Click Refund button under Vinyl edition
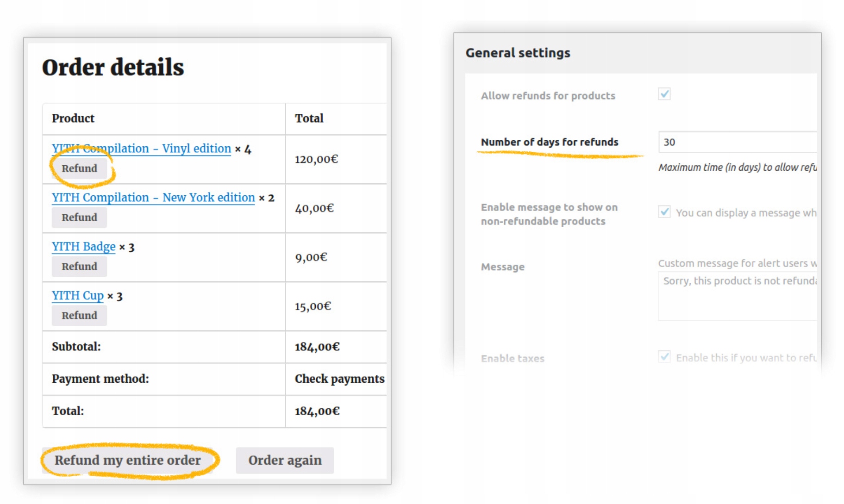This screenshot has height=504, width=844. (x=79, y=168)
